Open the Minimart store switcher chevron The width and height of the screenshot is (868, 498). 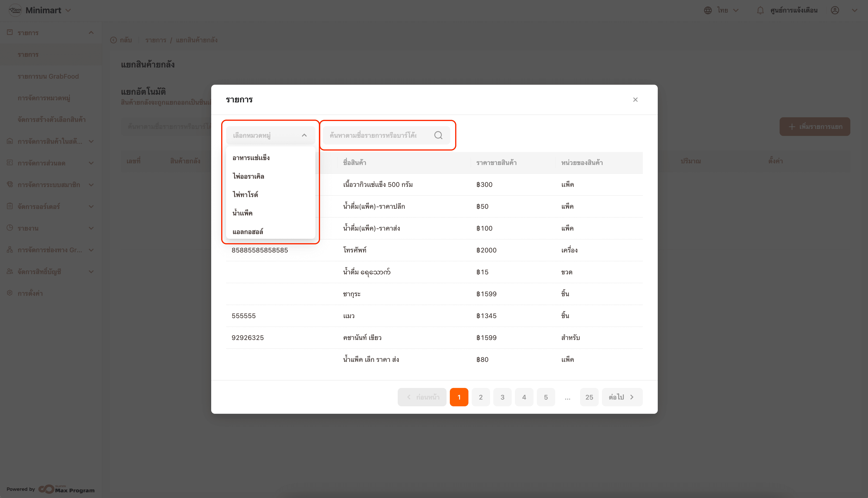68,10
